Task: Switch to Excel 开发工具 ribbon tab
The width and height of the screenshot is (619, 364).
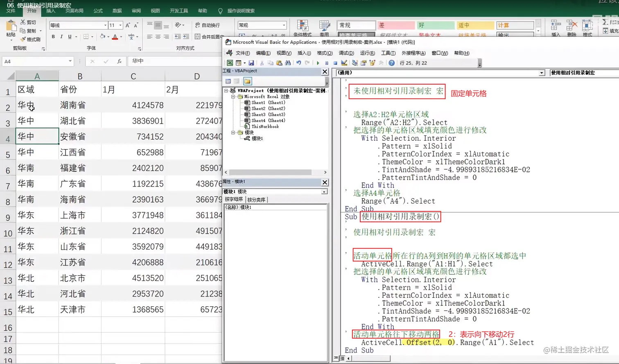Action: (179, 11)
